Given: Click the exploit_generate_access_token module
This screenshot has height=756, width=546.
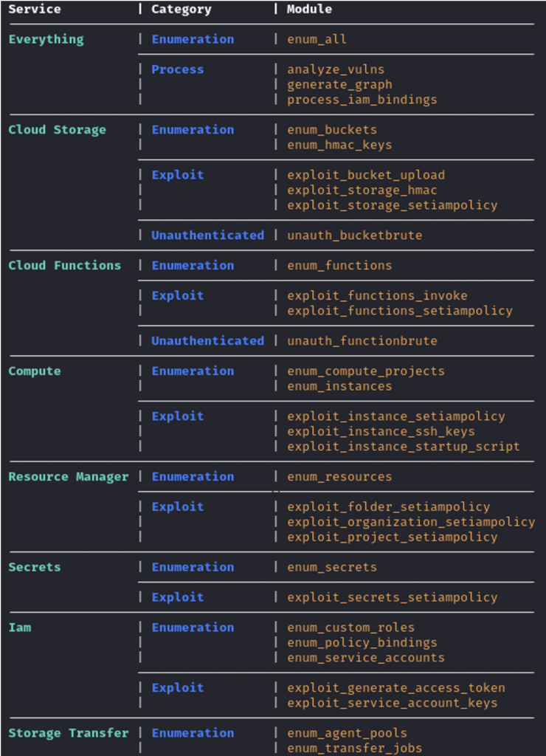Looking at the screenshot, I should 396,687.
